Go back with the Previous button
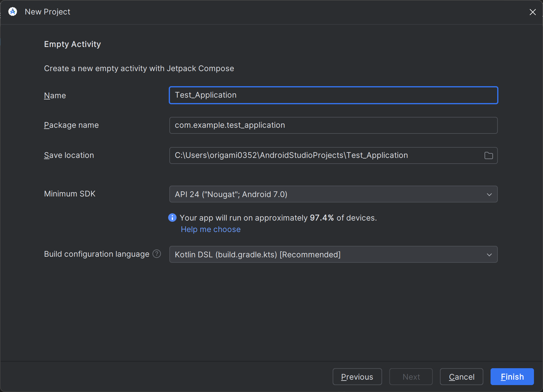This screenshot has height=392, width=543. pos(357,377)
